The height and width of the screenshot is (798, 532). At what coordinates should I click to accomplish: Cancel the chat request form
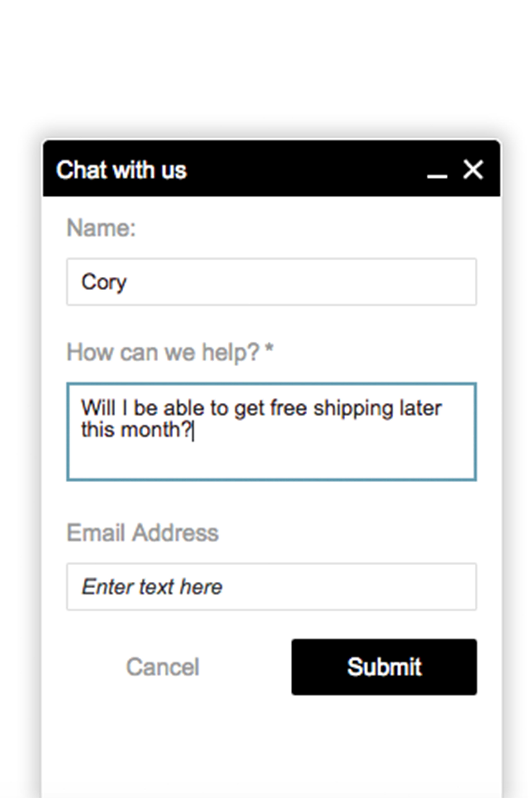(x=163, y=667)
